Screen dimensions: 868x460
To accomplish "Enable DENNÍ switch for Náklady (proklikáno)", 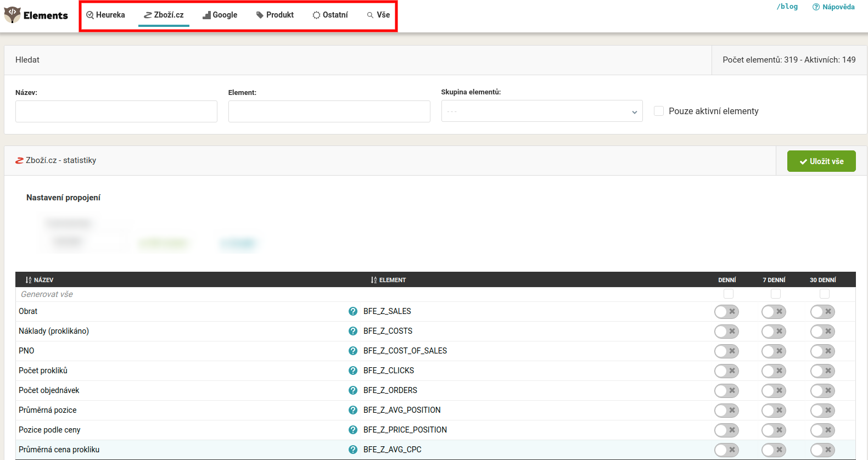I will click(x=726, y=332).
